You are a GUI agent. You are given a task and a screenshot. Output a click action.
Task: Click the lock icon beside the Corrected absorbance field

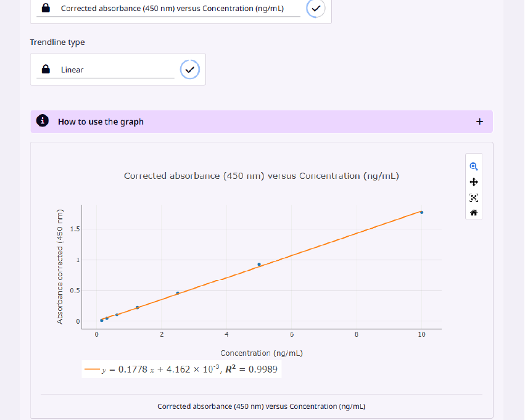pos(46,8)
